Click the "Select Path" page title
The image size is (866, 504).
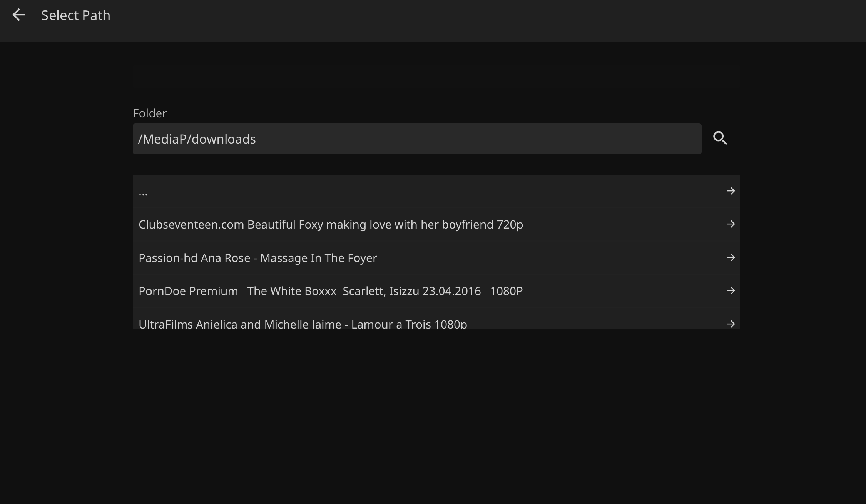pos(75,15)
